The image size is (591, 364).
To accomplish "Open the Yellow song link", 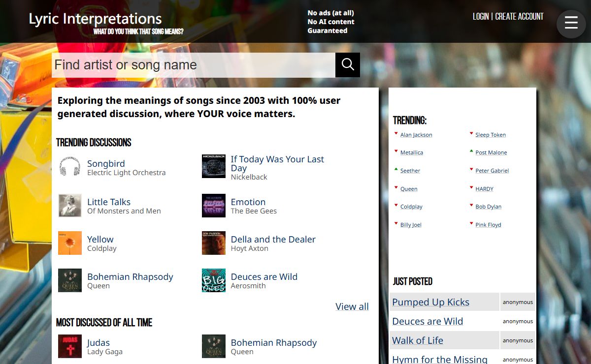I will (x=100, y=239).
